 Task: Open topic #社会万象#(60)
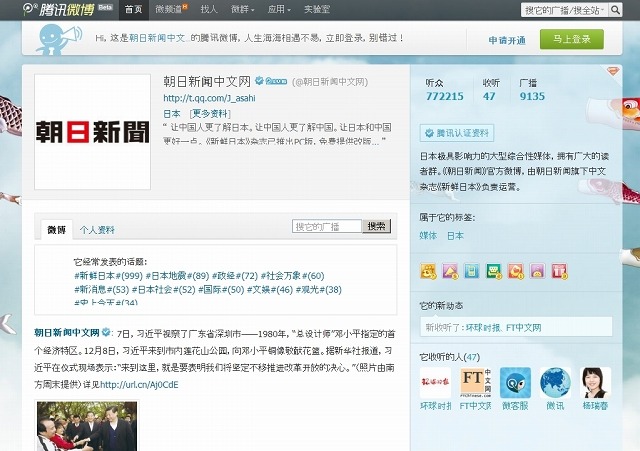click(292, 276)
